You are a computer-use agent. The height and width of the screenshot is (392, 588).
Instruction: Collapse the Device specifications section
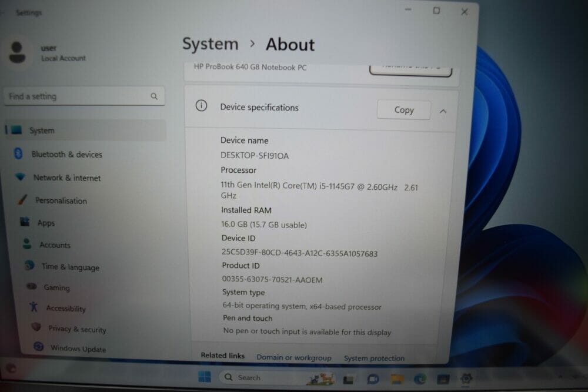point(443,111)
